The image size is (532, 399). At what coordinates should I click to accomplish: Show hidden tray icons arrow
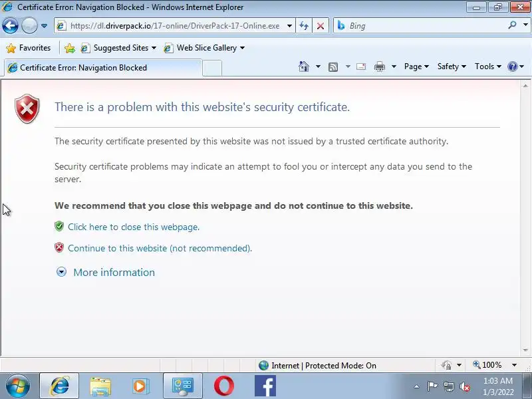417,386
